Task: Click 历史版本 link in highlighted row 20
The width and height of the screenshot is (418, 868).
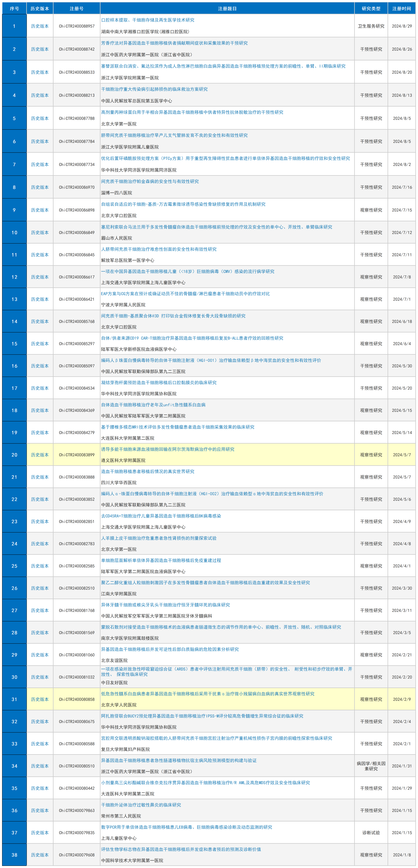Action: 40,455
